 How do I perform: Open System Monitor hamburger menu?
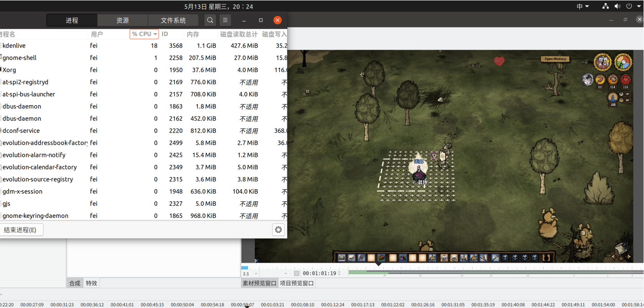(225, 20)
